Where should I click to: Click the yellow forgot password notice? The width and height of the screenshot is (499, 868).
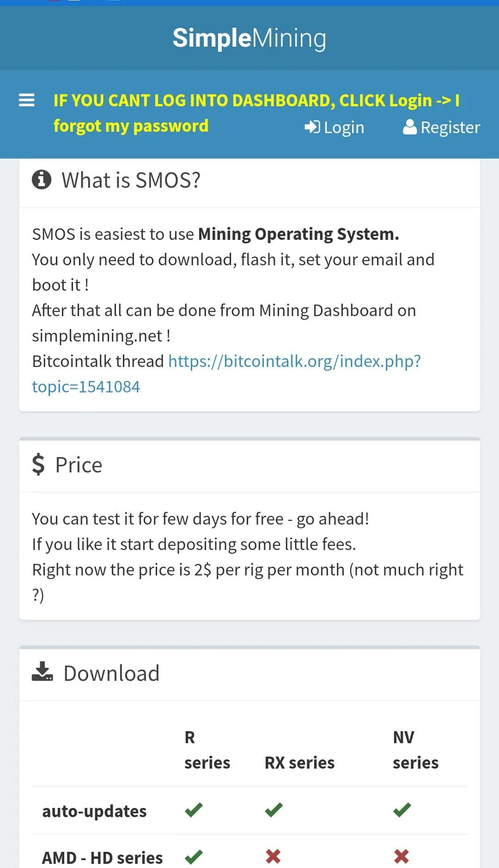256,113
